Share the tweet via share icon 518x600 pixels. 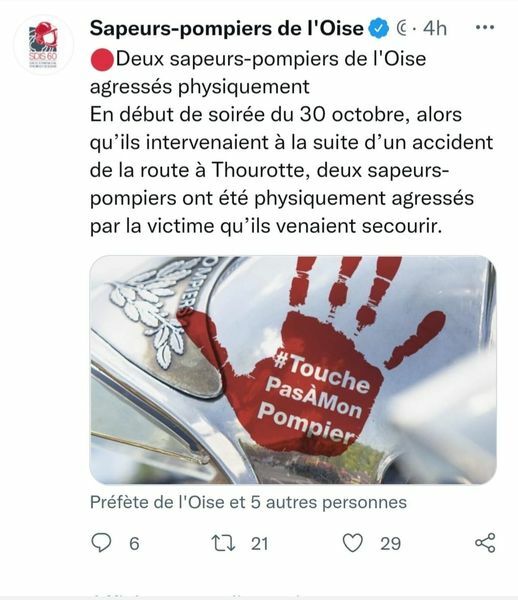(x=485, y=543)
